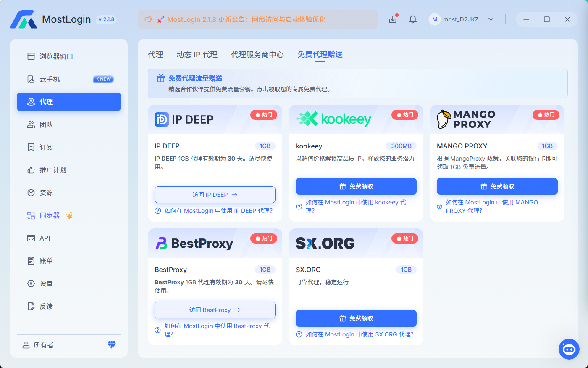Click the IP DEEP logo
The image size is (588, 368).
coord(184,119)
